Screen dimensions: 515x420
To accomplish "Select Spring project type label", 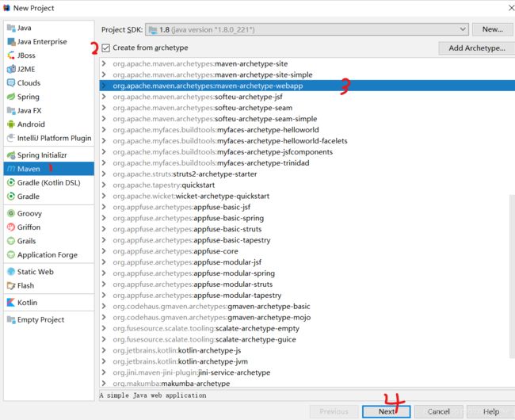I will click(x=29, y=97).
